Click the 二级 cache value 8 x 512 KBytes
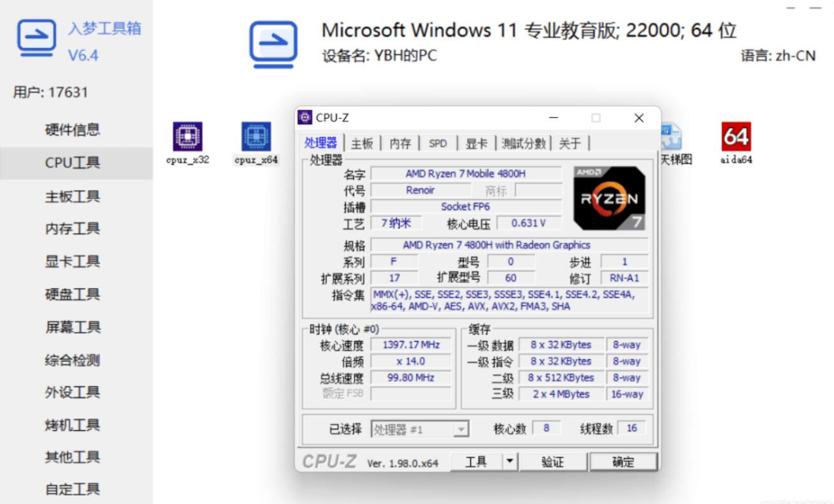This screenshot has height=504, width=834. point(561,378)
